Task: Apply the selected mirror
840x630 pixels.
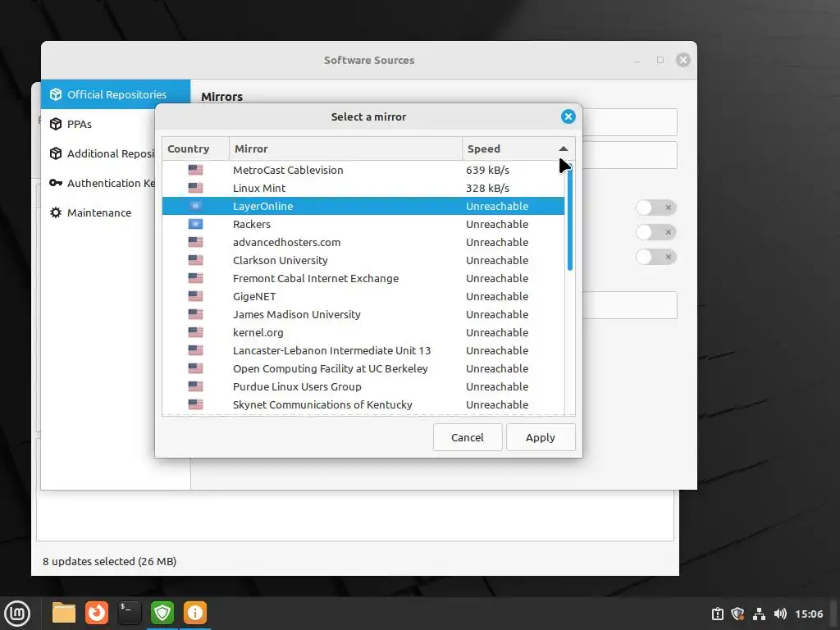Action: pyautogui.click(x=541, y=437)
